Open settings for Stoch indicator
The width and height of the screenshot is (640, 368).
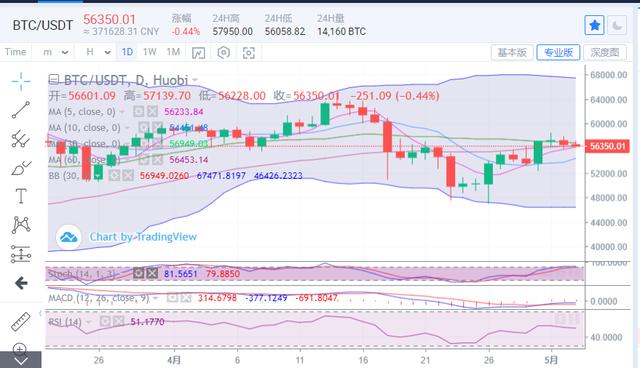point(138,273)
